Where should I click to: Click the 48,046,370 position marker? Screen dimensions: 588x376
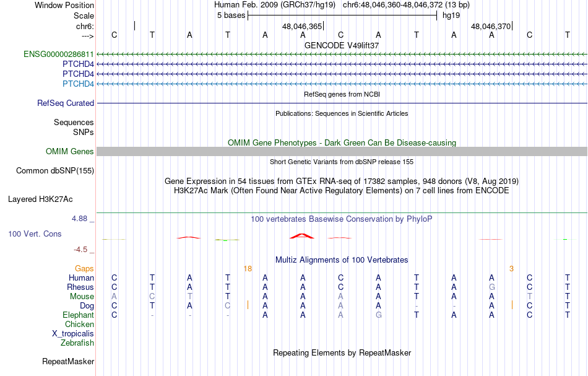491,26
